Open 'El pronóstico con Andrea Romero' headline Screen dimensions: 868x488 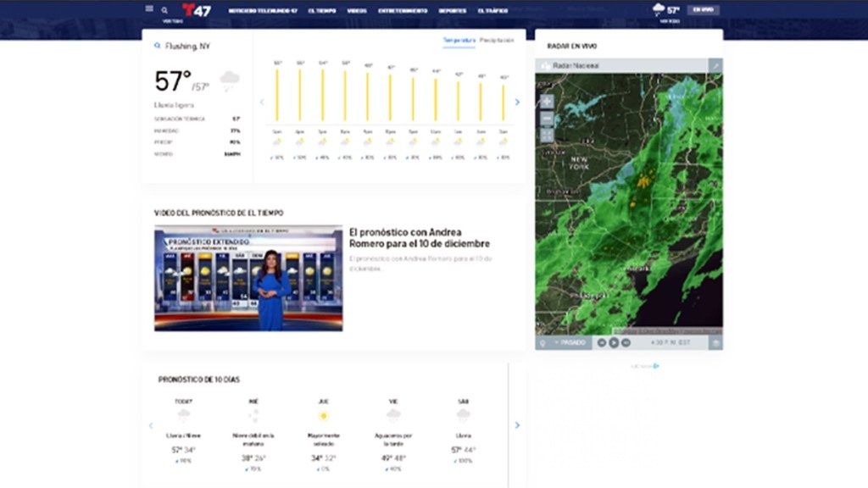coord(419,238)
